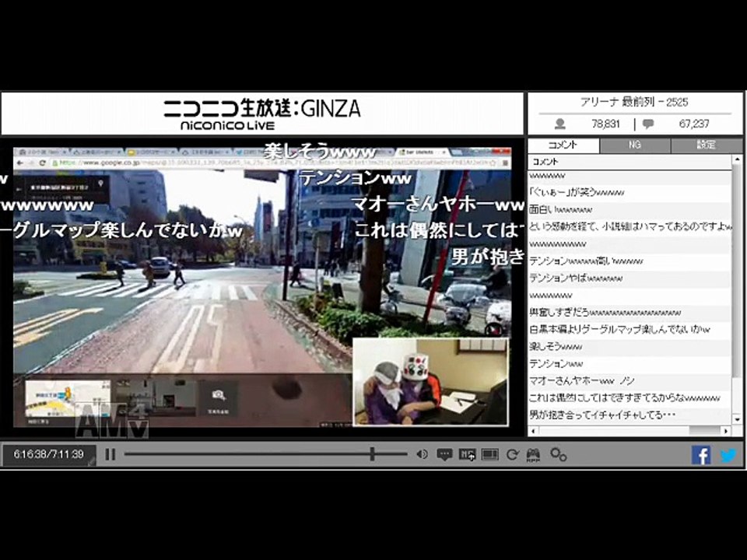747x560 pixels.
Task: Click the niconico Live GINZA logo
Action: coord(262,114)
